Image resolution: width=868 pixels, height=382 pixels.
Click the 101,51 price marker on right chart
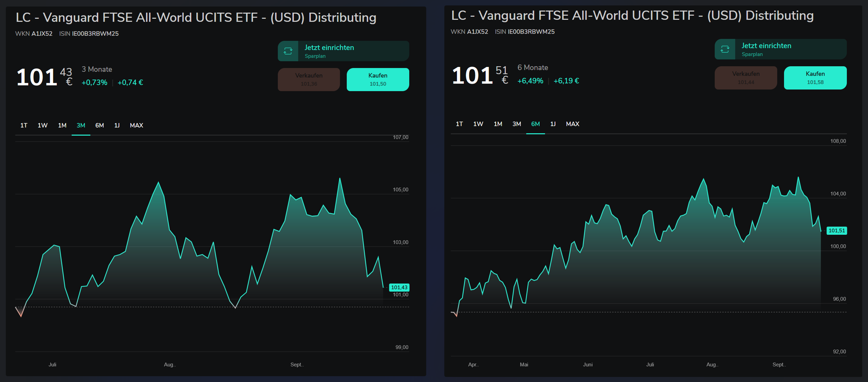click(x=837, y=231)
